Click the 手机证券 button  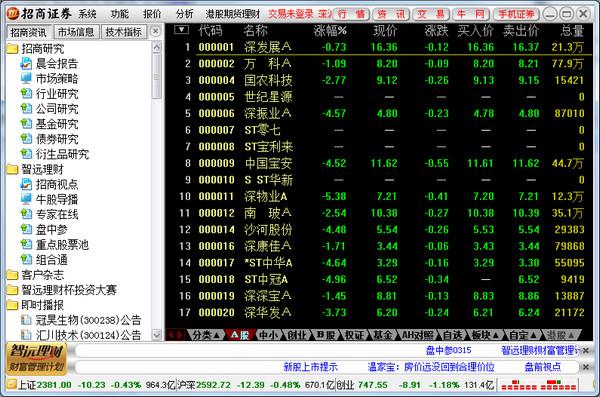516,15
